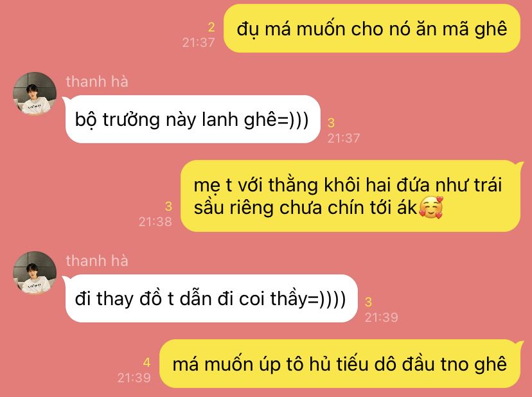This screenshot has height=397, width=532.
Task: Click the read count 2 near 21:37
Action: (211, 27)
